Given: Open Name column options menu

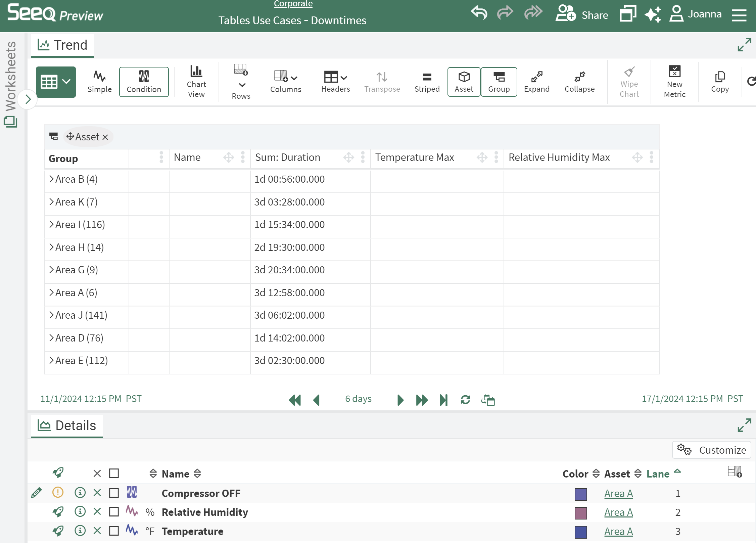Looking at the screenshot, I should pos(243,157).
